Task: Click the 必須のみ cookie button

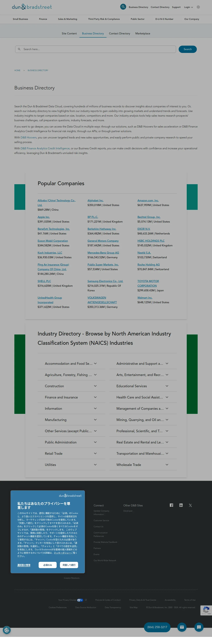Action: coord(47,565)
